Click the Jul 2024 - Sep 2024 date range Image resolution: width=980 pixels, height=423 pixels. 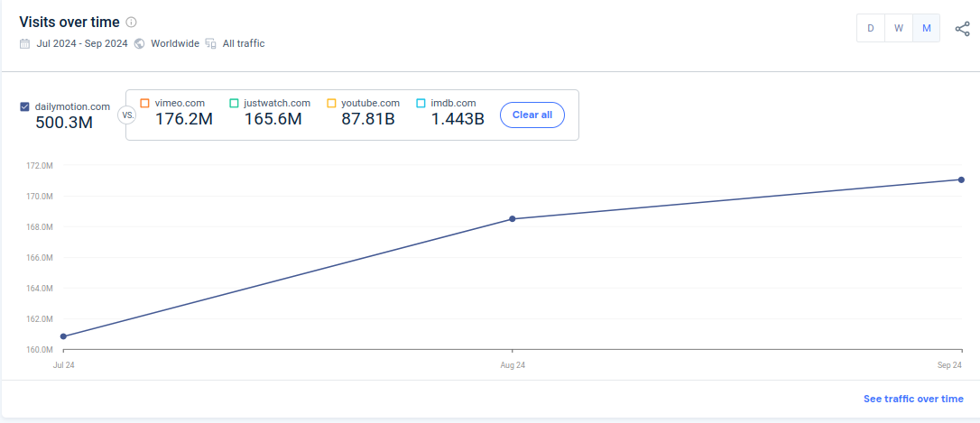tap(82, 43)
